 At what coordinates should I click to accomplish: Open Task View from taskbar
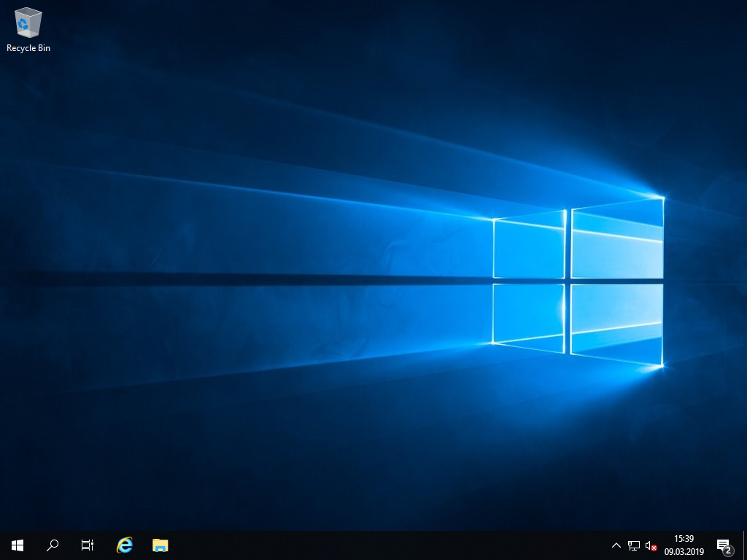[88, 545]
